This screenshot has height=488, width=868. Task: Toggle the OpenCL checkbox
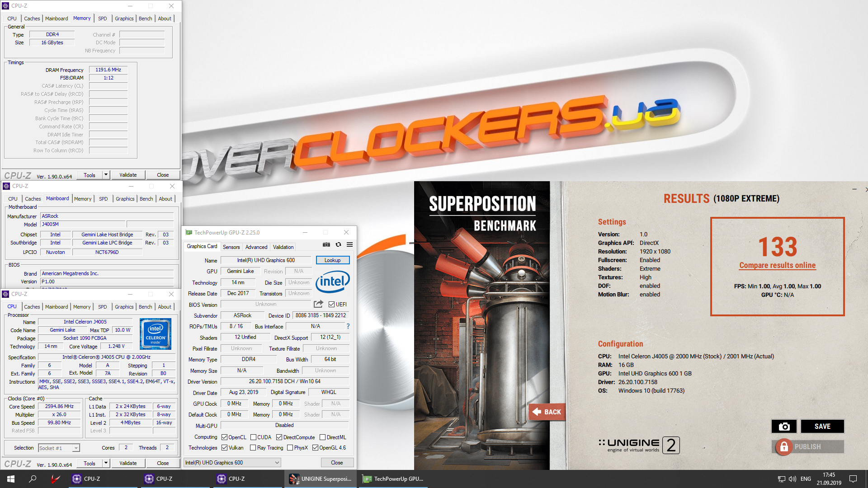[225, 437]
